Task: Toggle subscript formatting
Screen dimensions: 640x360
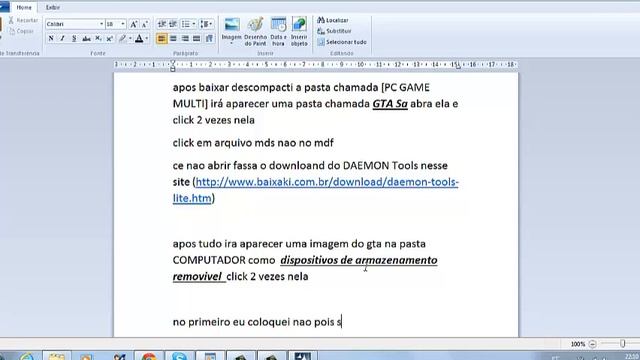Action: click(x=98, y=39)
